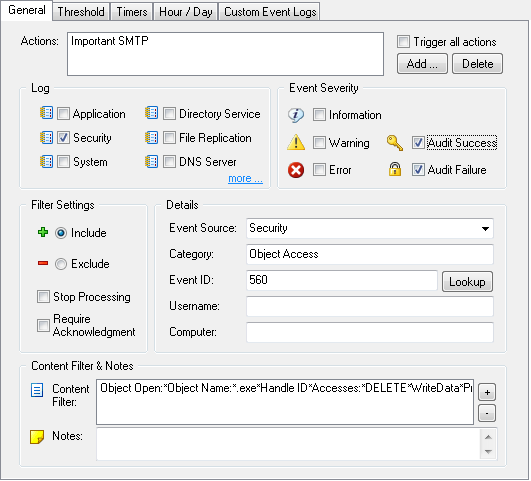
Task: Uncheck the Security log checkbox
Action: pyautogui.click(x=63, y=138)
